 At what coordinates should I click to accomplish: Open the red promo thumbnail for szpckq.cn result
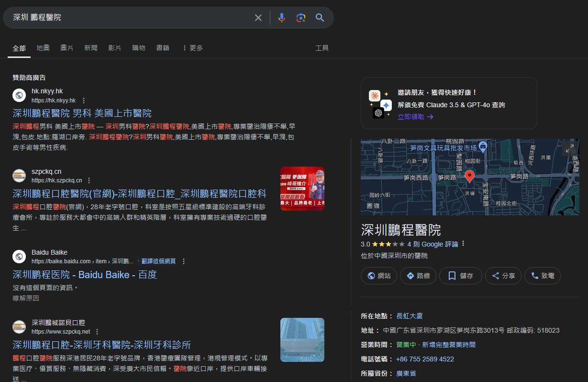point(302,189)
